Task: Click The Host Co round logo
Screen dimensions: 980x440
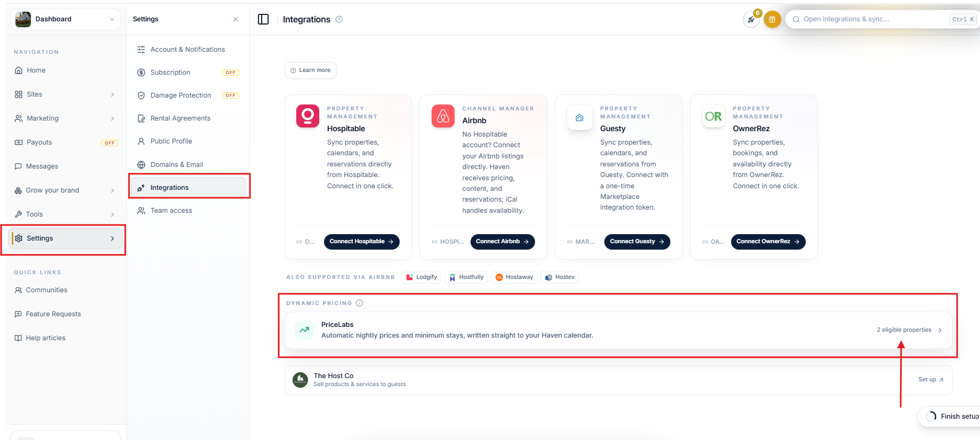Action: click(x=301, y=380)
